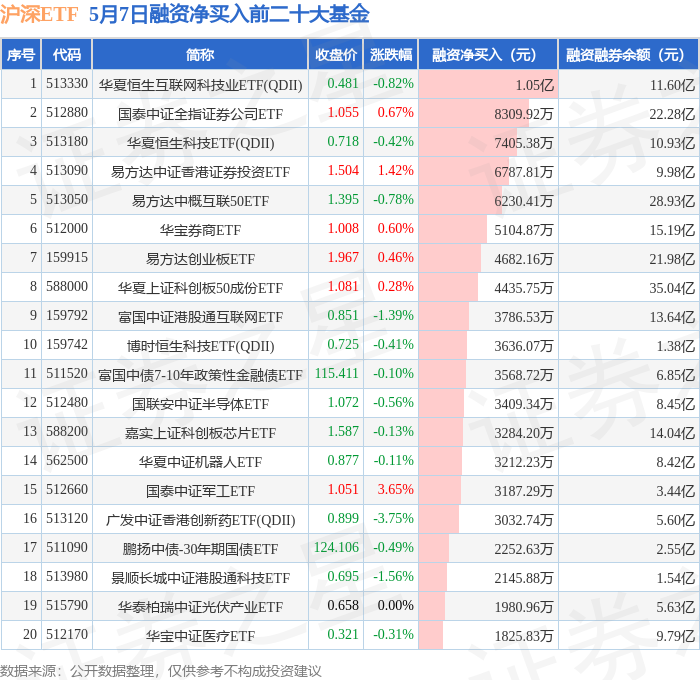The image size is (700, 680).
Task: Click net purchase value 2145.88万
Action: click(x=524, y=578)
